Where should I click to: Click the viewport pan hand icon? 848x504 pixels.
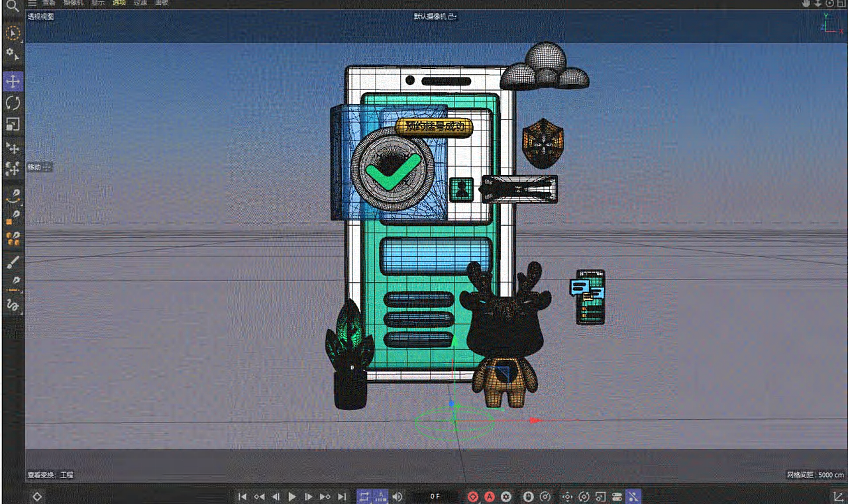tap(806, 4)
